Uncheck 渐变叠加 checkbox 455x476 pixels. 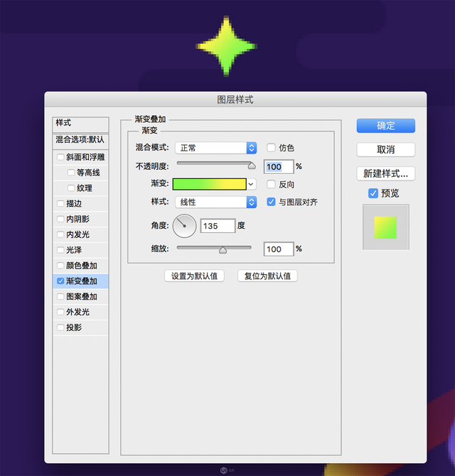60,281
